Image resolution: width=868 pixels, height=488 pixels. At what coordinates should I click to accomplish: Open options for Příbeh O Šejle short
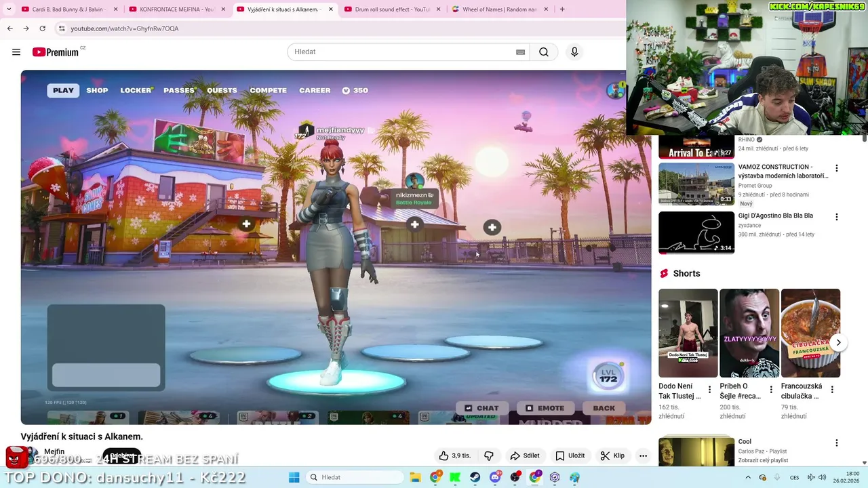pyautogui.click(x=770, y=390)
